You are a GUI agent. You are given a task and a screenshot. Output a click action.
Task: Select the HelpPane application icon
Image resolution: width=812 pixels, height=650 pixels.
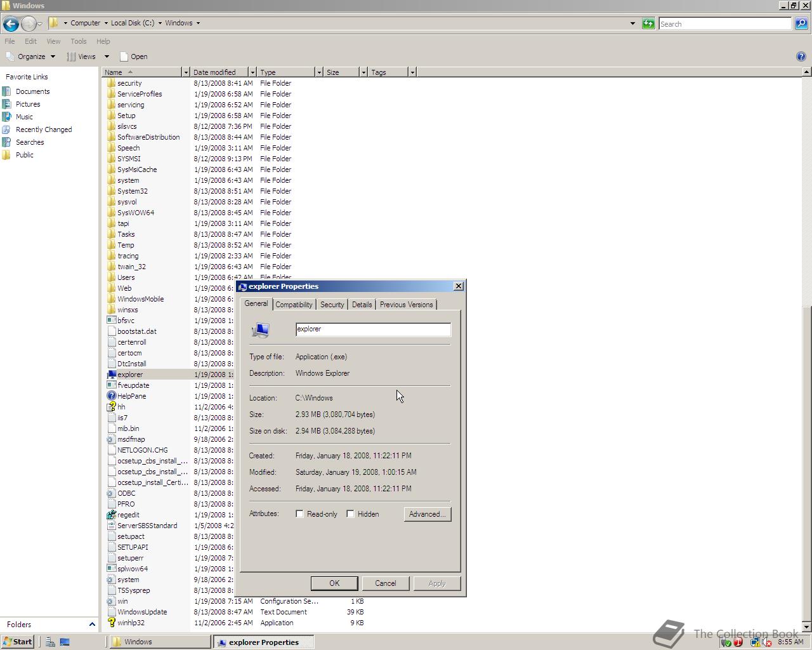tap(112, 396)
